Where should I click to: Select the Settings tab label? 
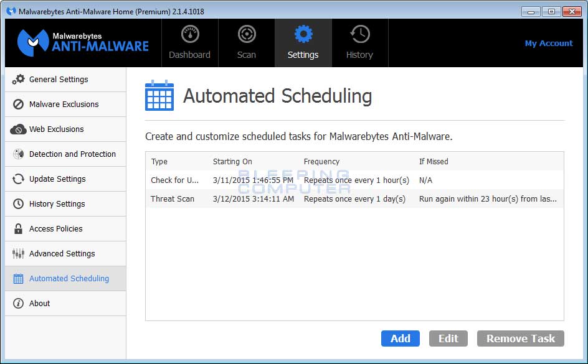[303, 55]
